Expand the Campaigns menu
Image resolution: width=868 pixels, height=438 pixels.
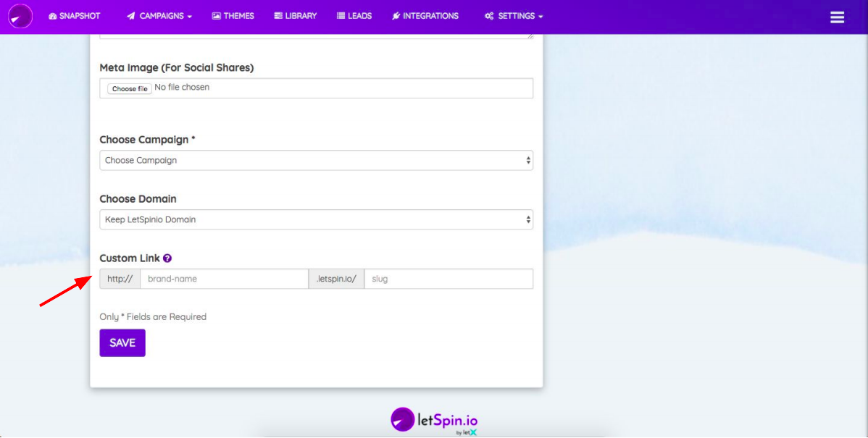pyautogui.click(x=159, y=16)
